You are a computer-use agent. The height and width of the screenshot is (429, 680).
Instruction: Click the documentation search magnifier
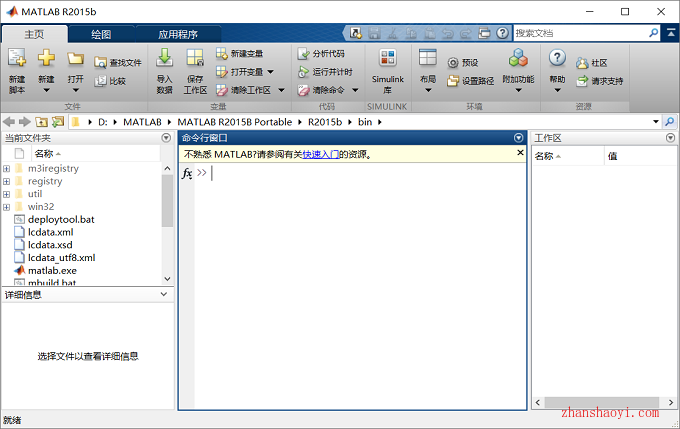coord(654,33)
